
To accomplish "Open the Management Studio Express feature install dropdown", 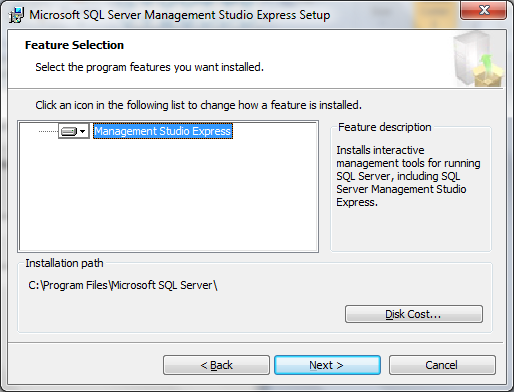I will (74, 131).
